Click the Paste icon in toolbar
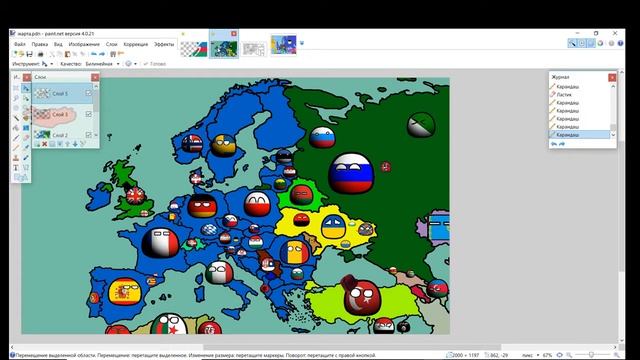Viewport: 640px width, 360px height. [68, 54]
